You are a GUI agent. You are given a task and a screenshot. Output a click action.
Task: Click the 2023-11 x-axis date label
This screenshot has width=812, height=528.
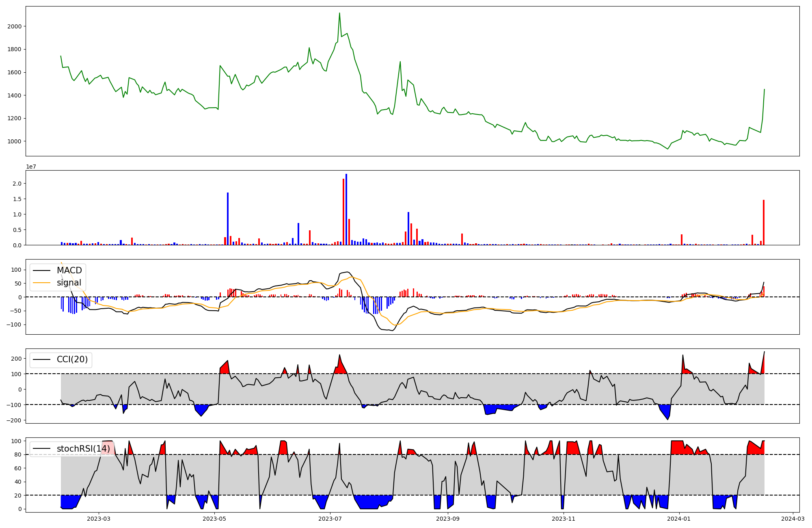(564, 519)
